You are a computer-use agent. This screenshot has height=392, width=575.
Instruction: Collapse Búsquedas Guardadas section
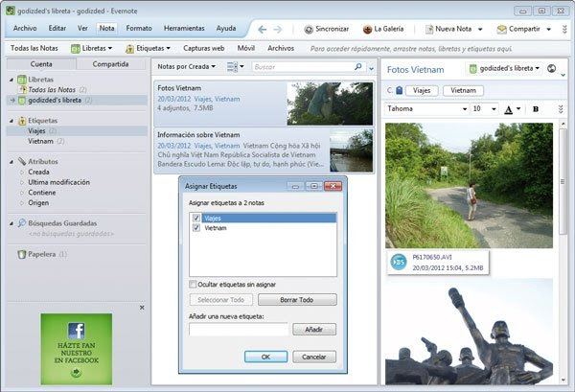(11, 223)
